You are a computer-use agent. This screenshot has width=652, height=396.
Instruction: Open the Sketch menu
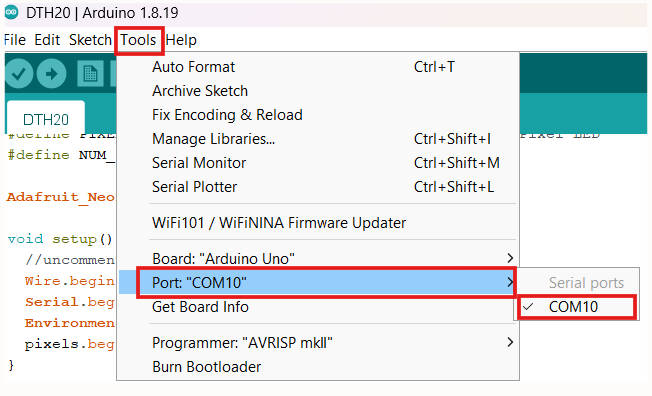coord(90,40)
